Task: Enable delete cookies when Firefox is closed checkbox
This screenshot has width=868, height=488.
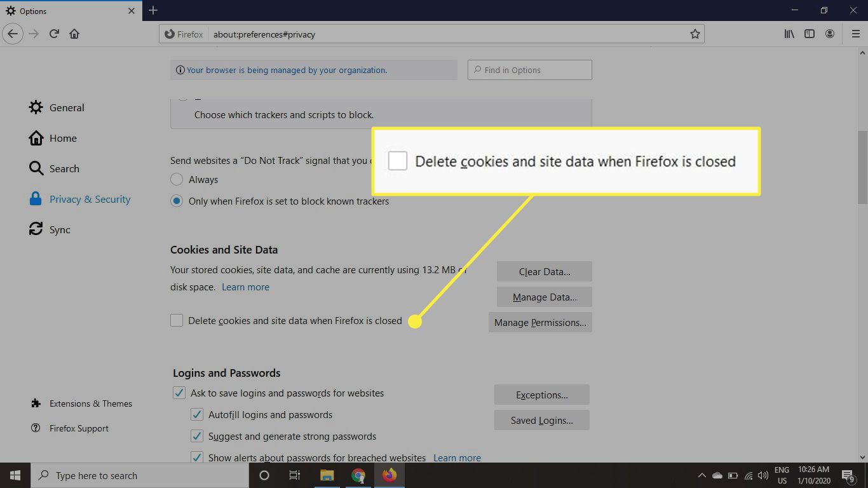Action: tap(177, 321)
